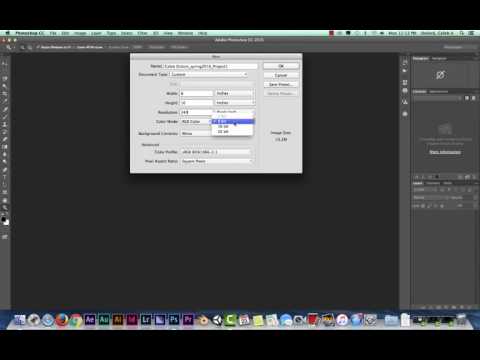The width and height of the screenshot is (480, 360).
Task: Toggle Zoom All Windows checkbox
Action: [89, 47]
